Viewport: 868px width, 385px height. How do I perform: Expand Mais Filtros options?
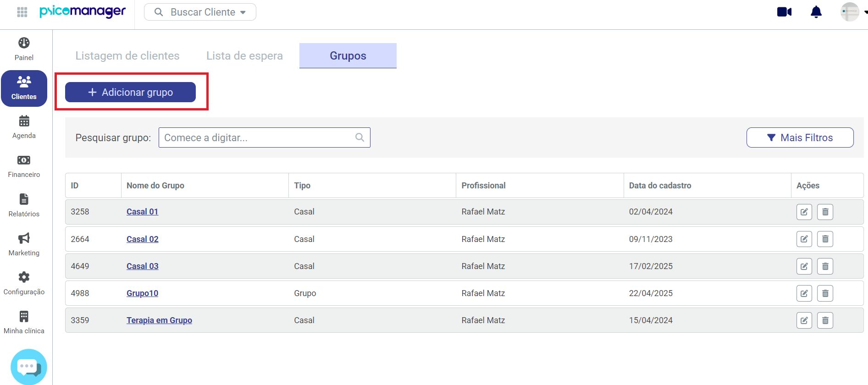[800, 137]
